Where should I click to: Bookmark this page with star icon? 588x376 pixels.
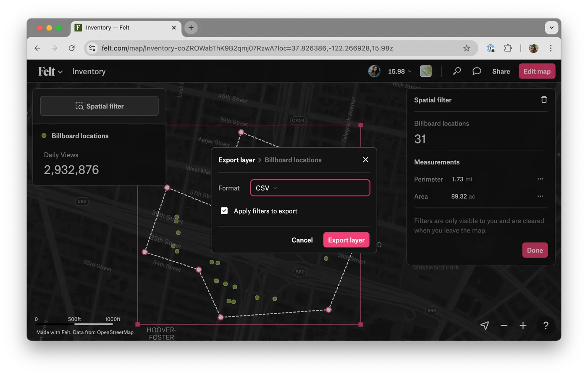[x=467, y=48]
